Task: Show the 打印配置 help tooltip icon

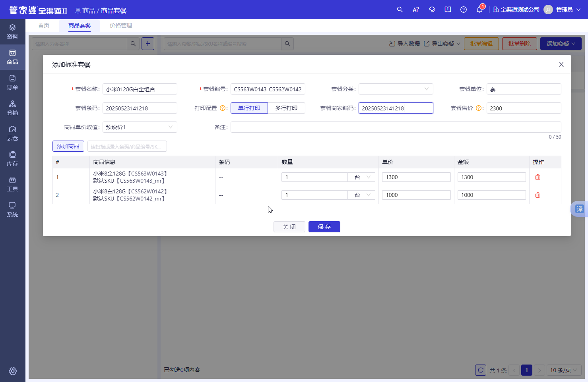Action: [x=223, y=108]
